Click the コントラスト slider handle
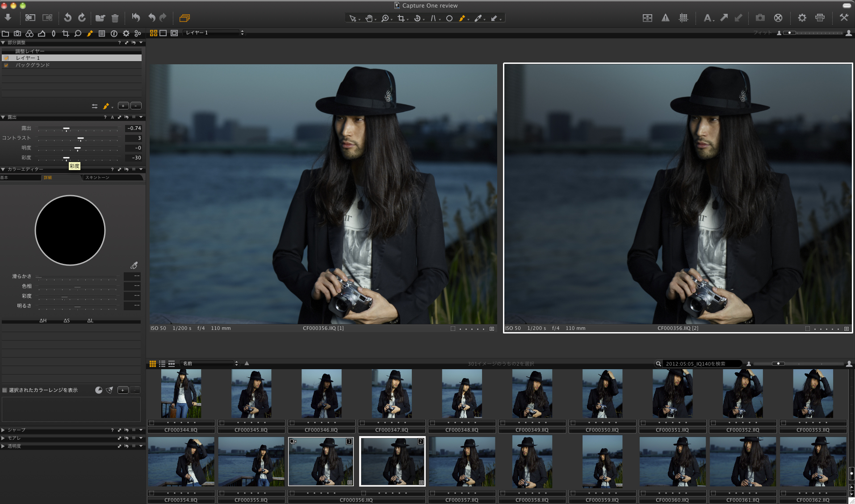 [80, 138]
